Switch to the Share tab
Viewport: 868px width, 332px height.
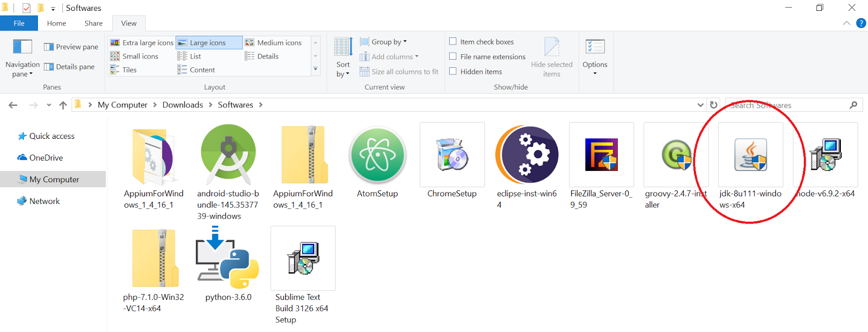click(x=93, y=23)
